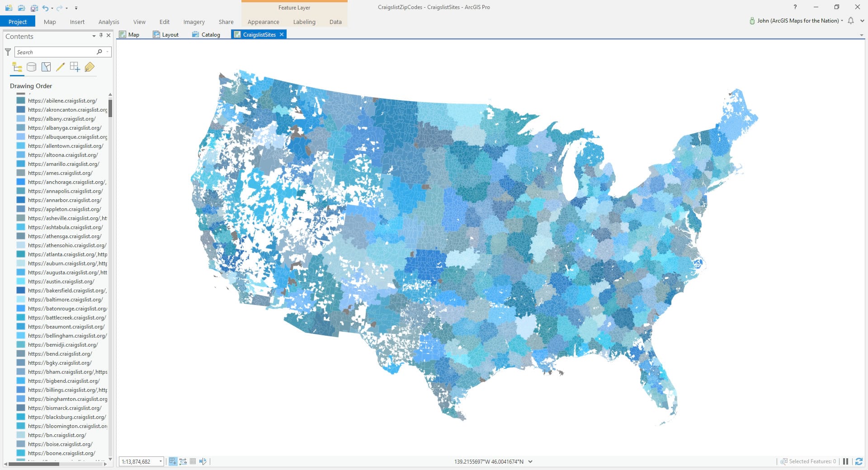Click scroll-down arrow of Contents list
The height and width of the screenshot is (470, 868).
point(110,459)
